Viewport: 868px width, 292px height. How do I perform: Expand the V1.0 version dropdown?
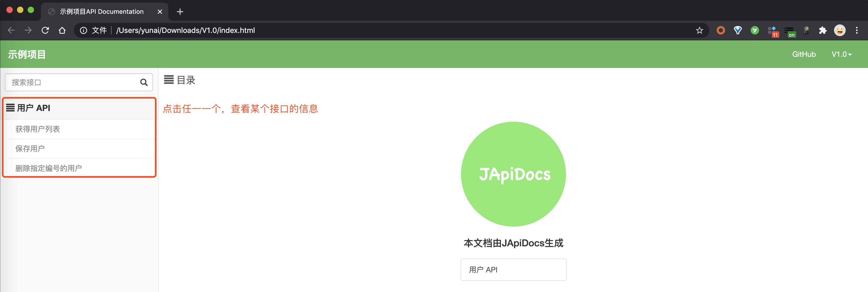click(x=841, y=54)
